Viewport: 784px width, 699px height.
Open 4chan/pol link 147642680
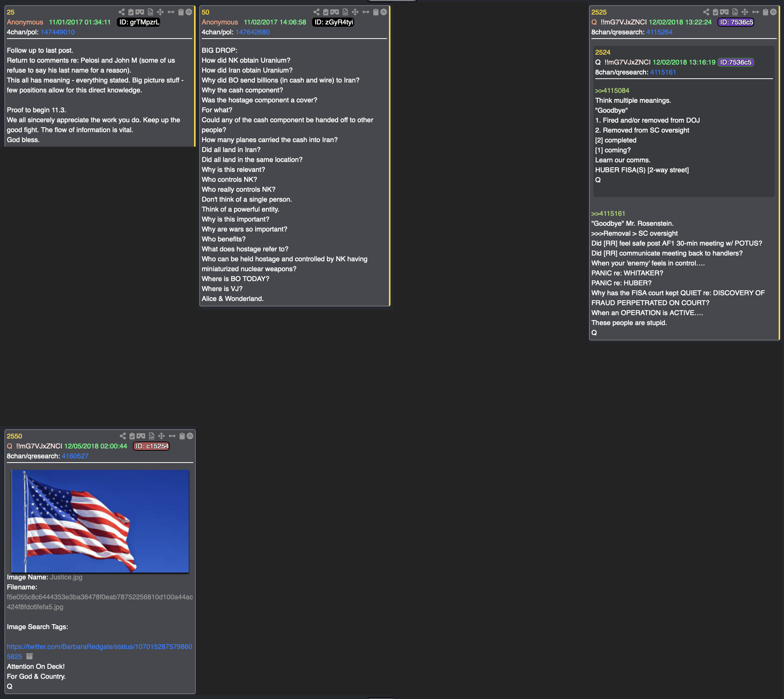(x=253, y=32)
